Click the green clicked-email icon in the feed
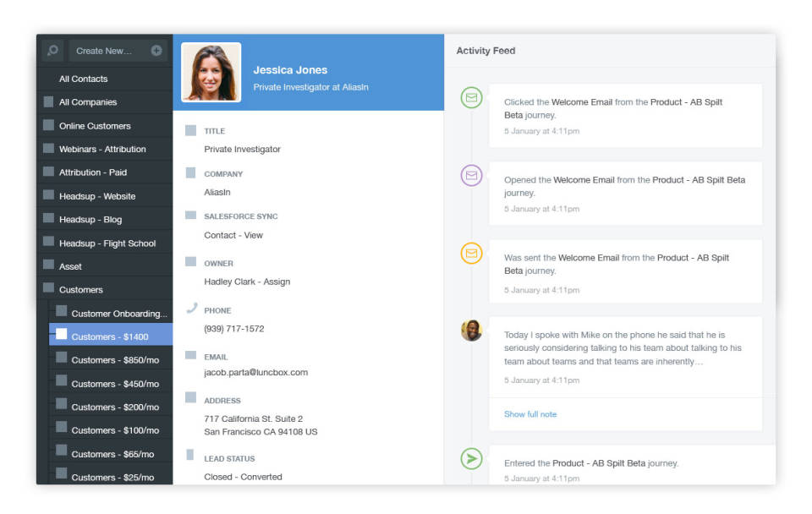The height and width of the screenshot is (514, 812). pos(471,97)
